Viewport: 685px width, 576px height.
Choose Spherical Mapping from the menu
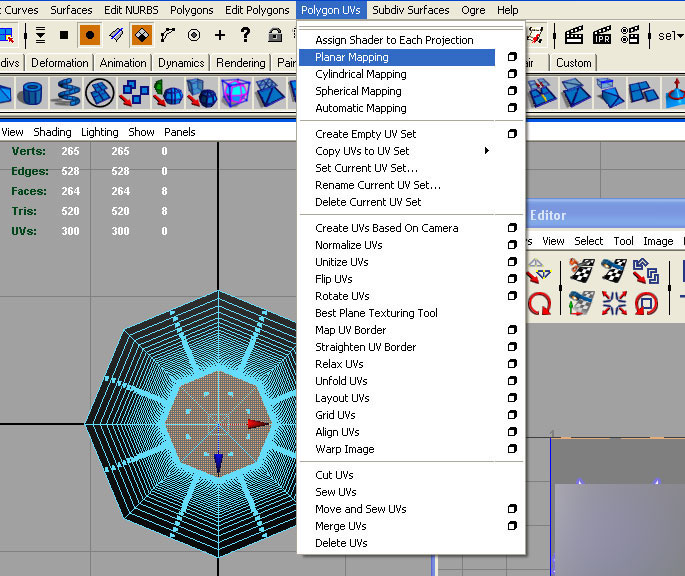(358, 91)
